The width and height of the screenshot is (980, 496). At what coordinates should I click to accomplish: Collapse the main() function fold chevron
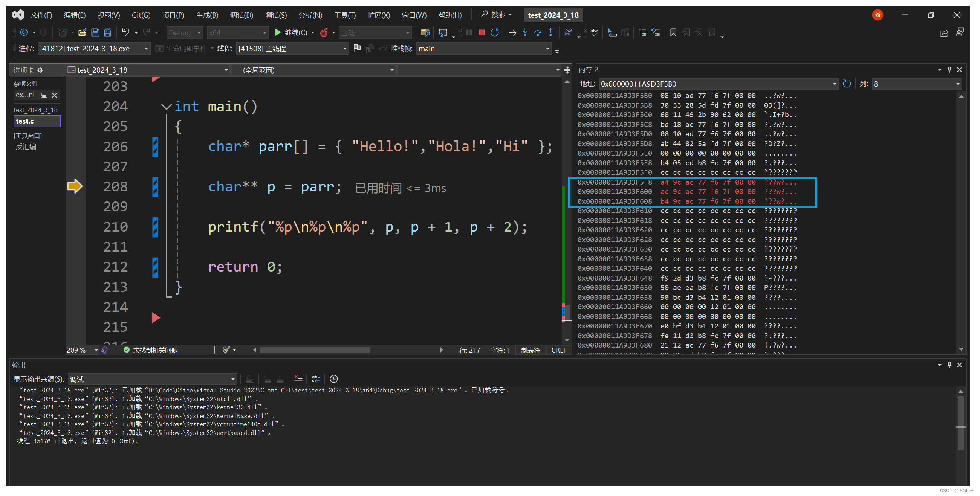166,107
